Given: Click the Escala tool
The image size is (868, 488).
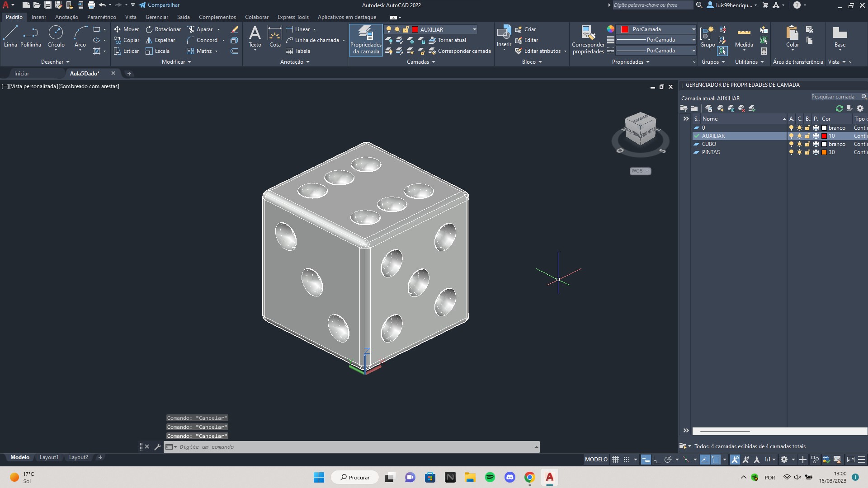Looking at the screenshot, I should tap(157, 51).
